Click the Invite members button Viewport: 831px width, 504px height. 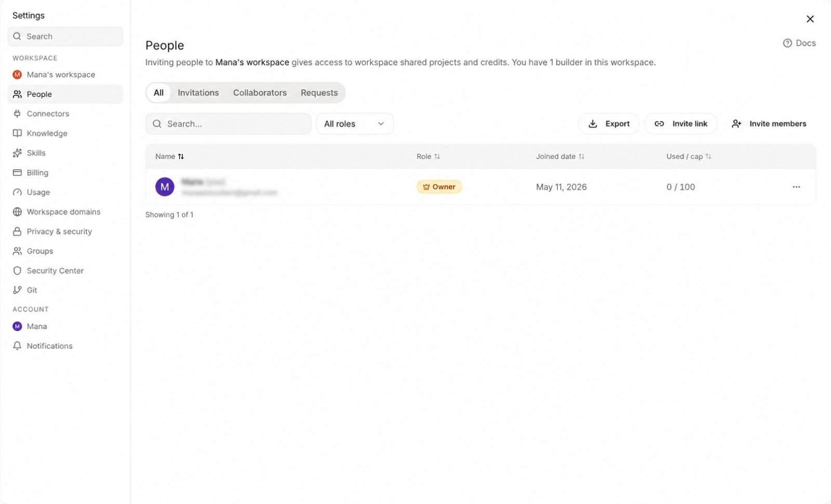pyautogui.click(x=769, y=124)
